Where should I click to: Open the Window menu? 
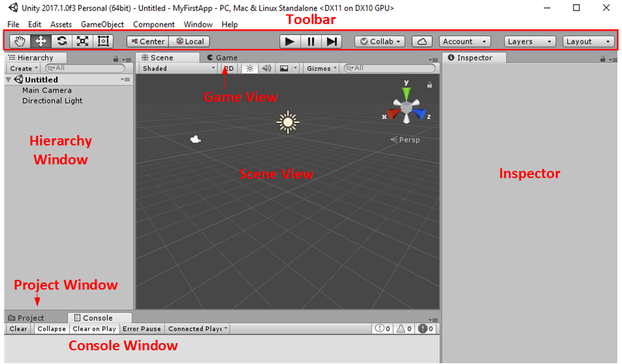(198, 24)
